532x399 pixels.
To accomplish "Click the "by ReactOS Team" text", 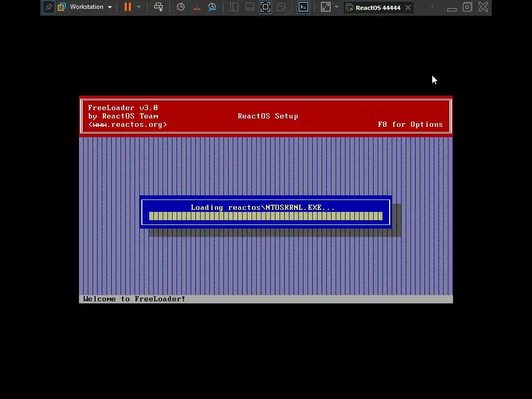I will tap(123, 116).
